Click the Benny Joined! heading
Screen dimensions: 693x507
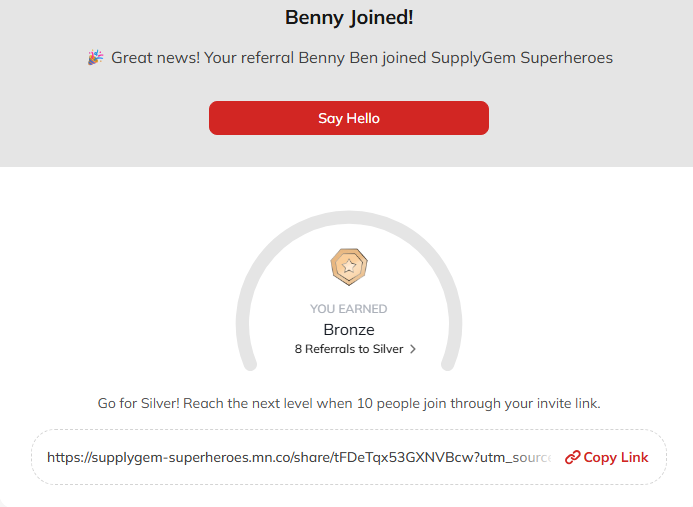(349, 18)
